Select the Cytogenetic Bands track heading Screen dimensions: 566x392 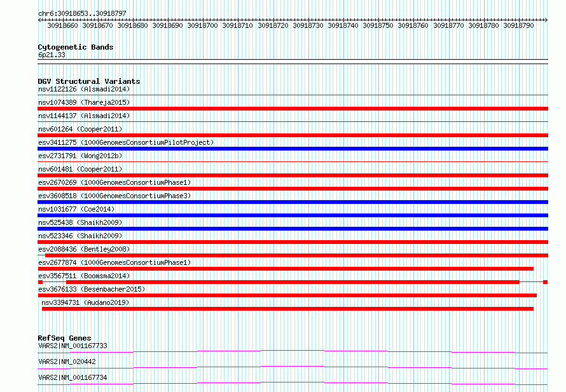coord(76,47)
